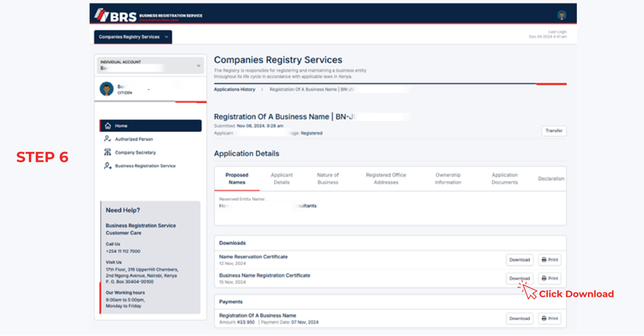The width and height of the screenshot is (644, 336).
Task: Click the +254 11 112 7000 phone number
Action: (x=123, y=251)
